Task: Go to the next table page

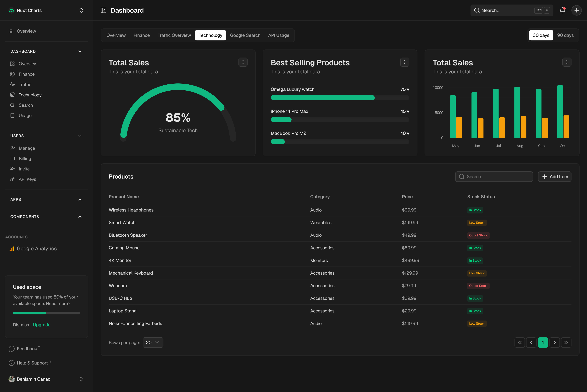Action: tap(554, 343)
